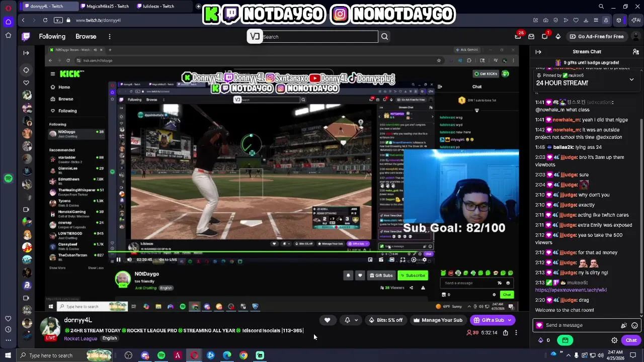Click the English language tag

point(110,338)
